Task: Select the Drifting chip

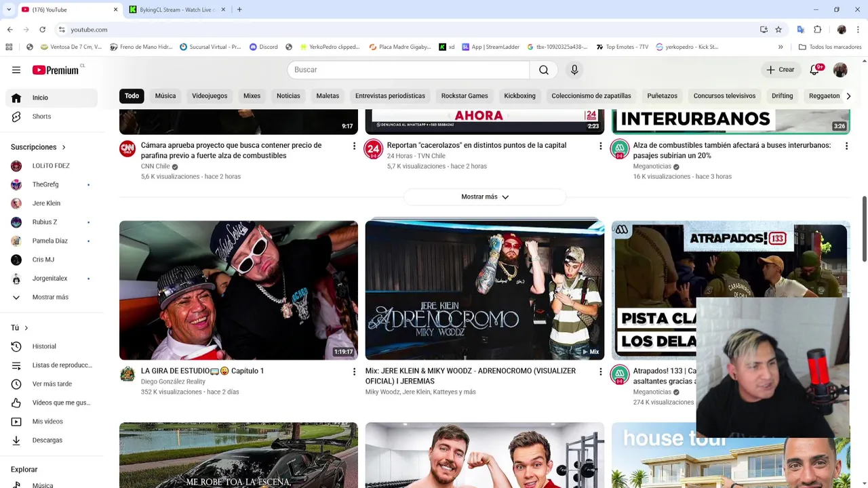Action: click(782, 96)
